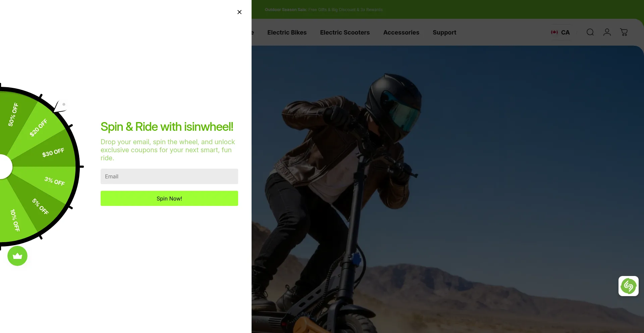The height and width of the screenshot is (333, 644).
Task: Open the CA country selector
Action: tap(560, 33)
